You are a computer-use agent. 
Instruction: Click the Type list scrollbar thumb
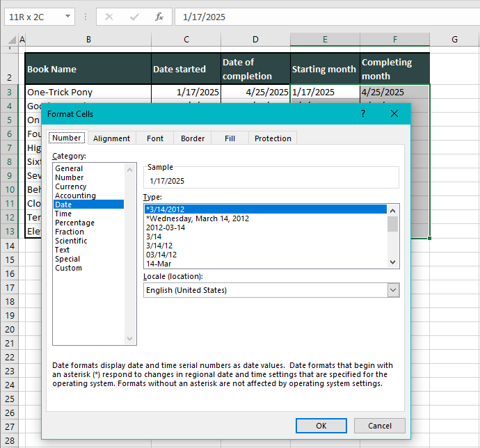pos(393,224)
